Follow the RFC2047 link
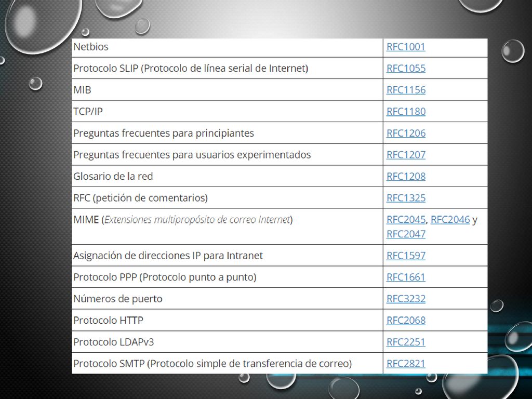The width and height of the screenshot is (532, 399). pos(406,234)
